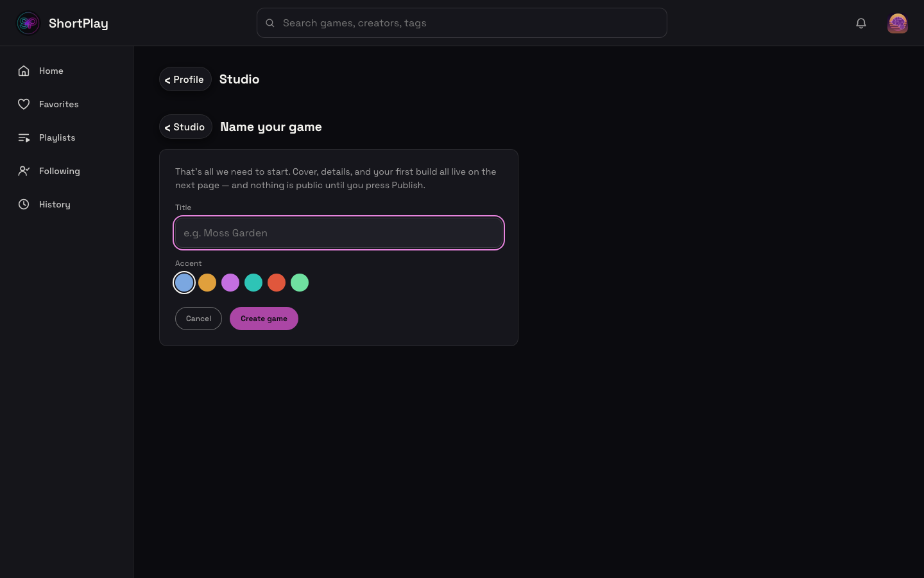Click the ShortPlay brand name
The height and width of the screenshot is (578, 924).
[78, 24]
